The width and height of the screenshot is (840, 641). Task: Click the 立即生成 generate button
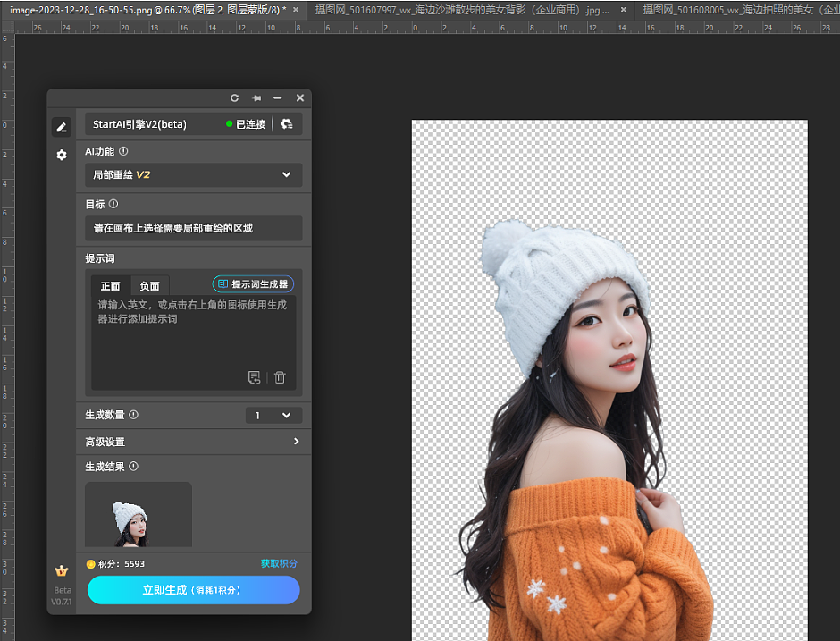[x=193, y=590]
